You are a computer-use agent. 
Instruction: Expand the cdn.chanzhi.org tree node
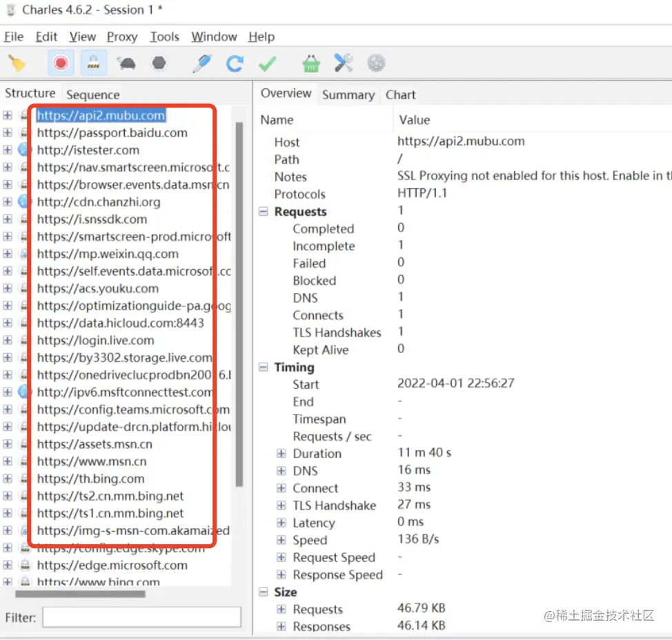coord(8,202)
